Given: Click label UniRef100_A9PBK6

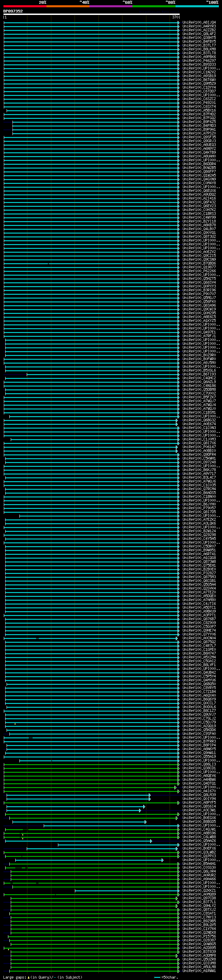Looking at the screenshot, I should [199, 57].
